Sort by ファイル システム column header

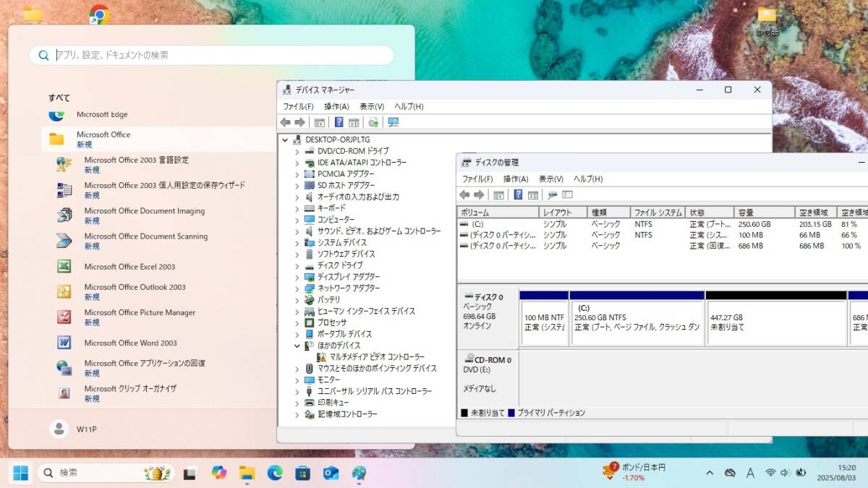click(658, 213)
